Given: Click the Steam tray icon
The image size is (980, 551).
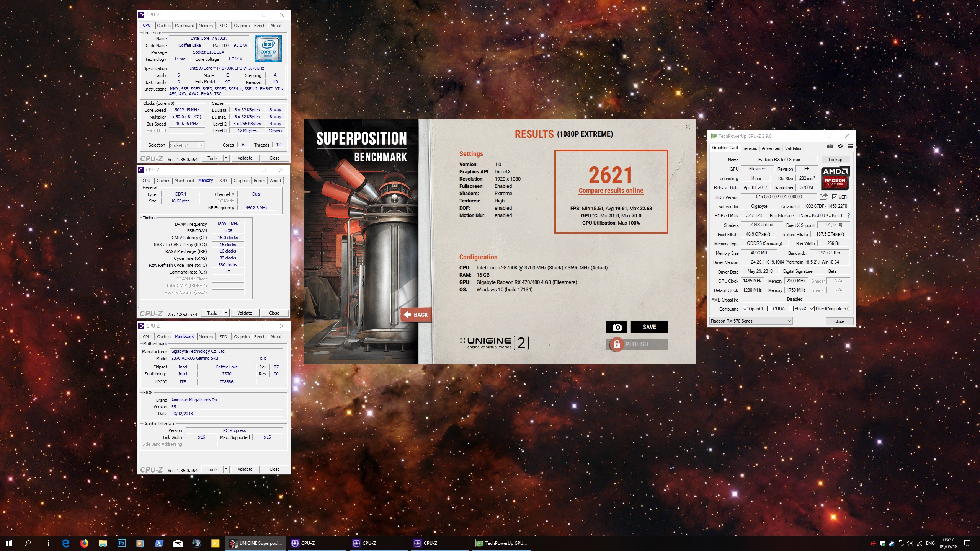Looking at the screenshot, I should click(892, 543).
